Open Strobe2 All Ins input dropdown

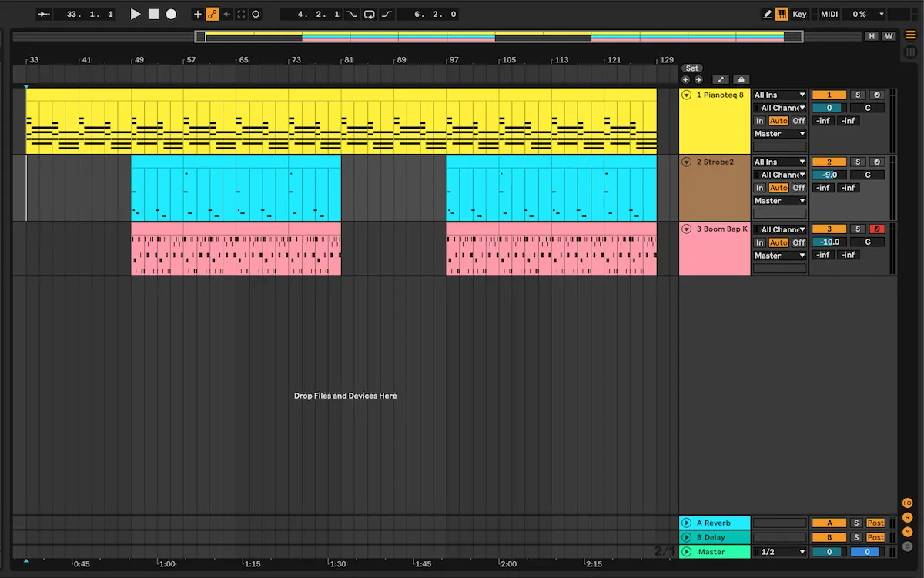click(x=780, y=162)
